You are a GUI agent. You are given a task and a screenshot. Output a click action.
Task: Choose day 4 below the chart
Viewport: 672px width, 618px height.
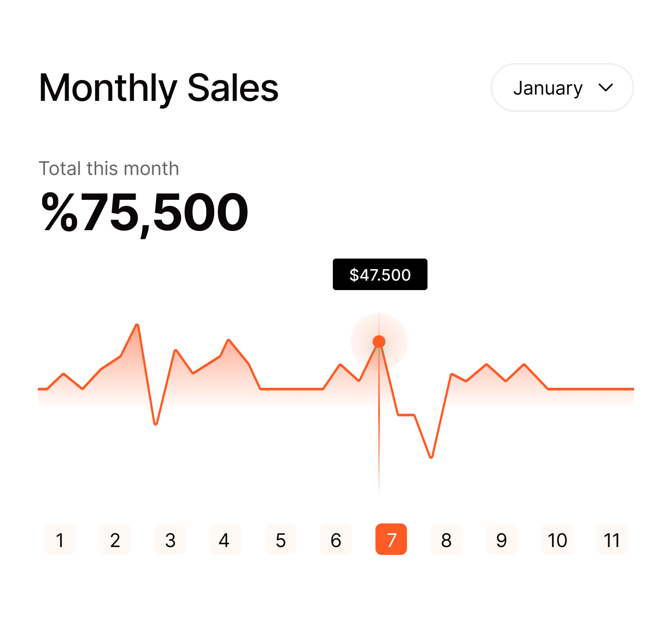click(x=225, y=539)
